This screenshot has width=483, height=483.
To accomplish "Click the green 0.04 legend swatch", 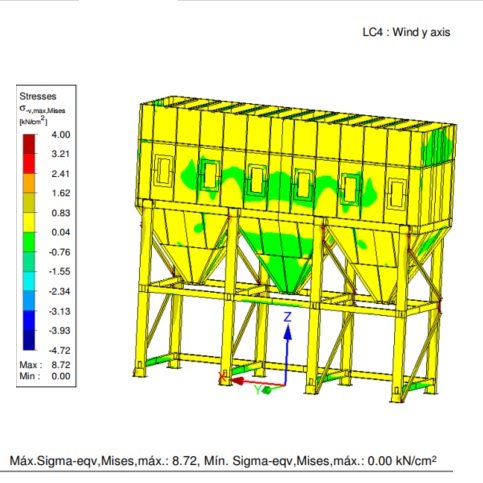I will [29, 242].
